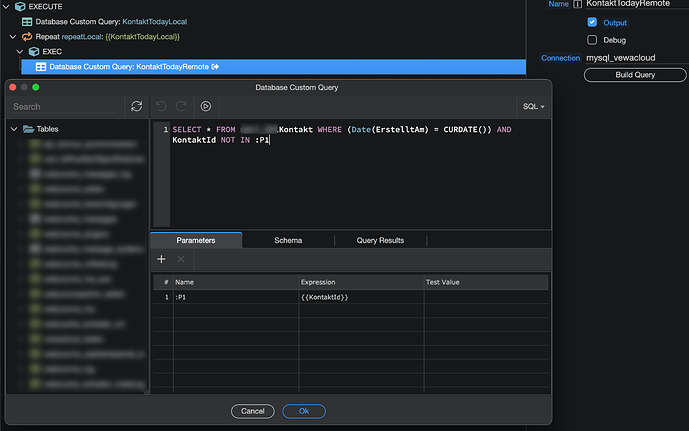Open the SQL mode dropdown
Image resolution: width=689 pixels, height=431 pixels.
point(533,107)
